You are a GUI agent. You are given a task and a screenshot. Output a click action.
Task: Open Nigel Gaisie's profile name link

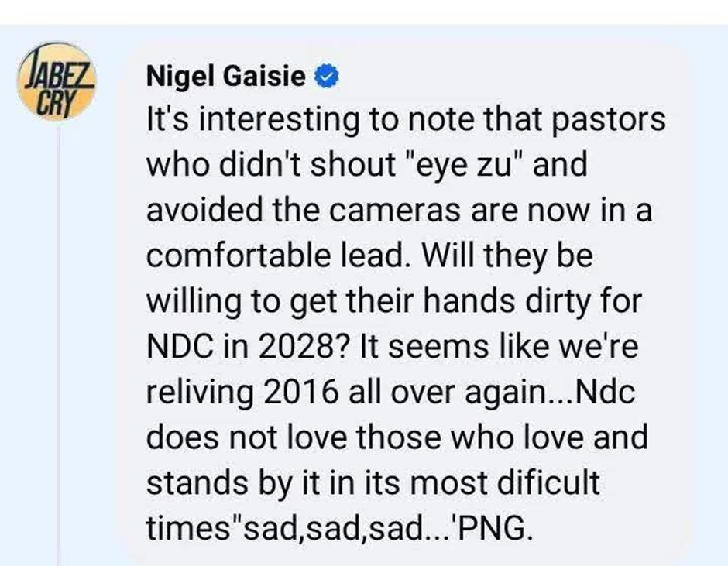coord(228,76)
